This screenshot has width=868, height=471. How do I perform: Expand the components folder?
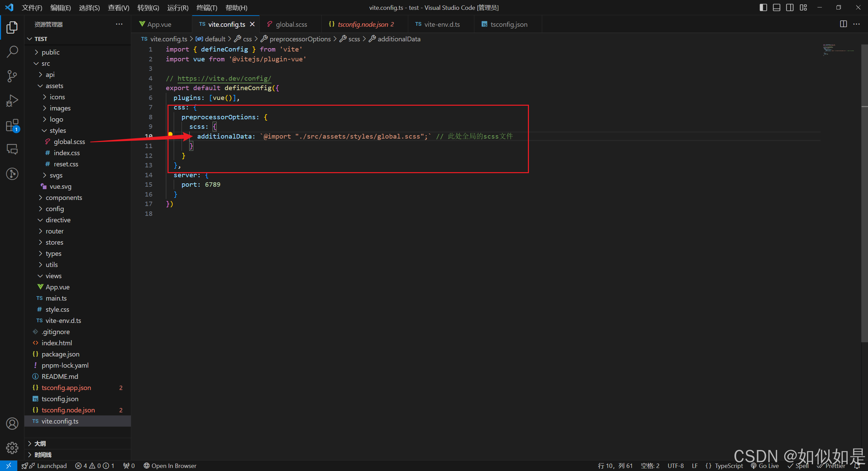(64, 198)
